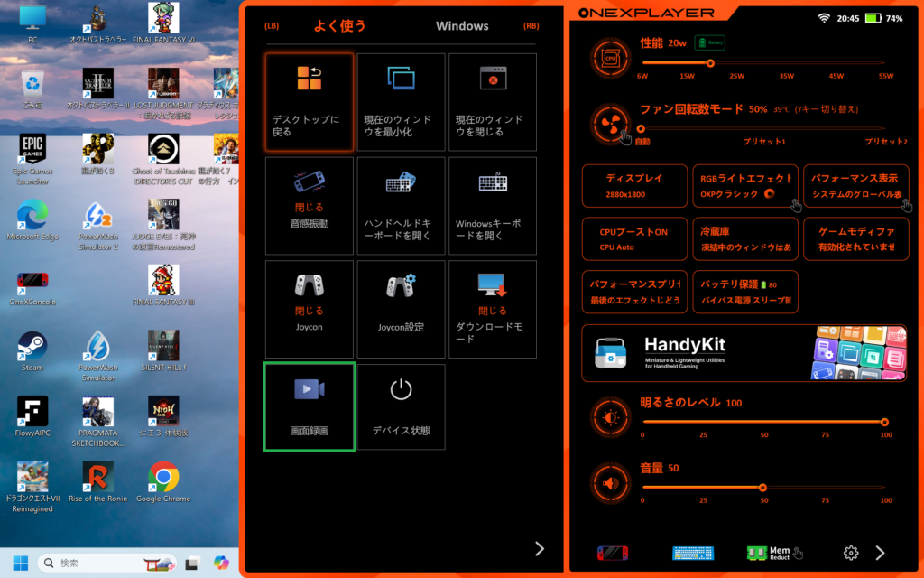Click デスクトップに戻る tile
The width and height of the screenshot is (924, 578).
tap(310, 101)
